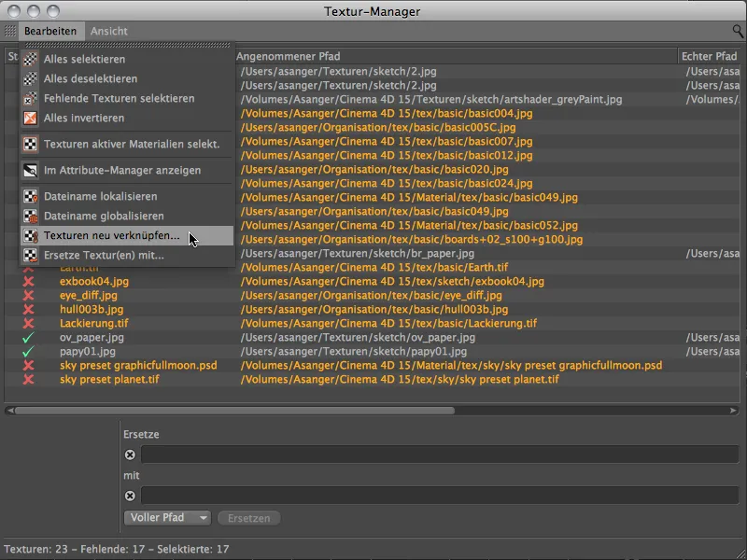Click the Ersetze text input field

(440, 455)
